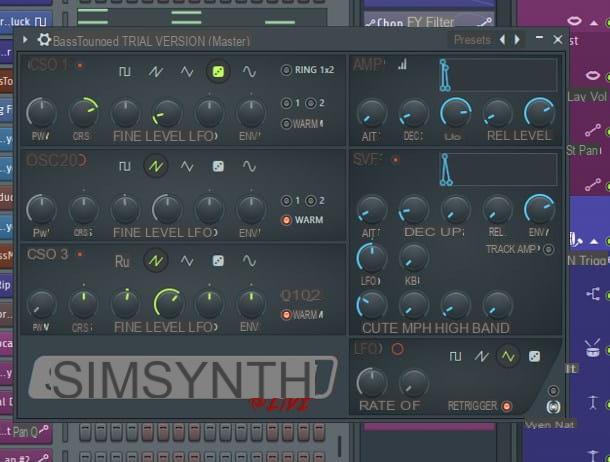The height and width of the screenshot is (462, 610).
Task: Select noise dice waveform for oscillator 1
Action: (x=218, y=72)
